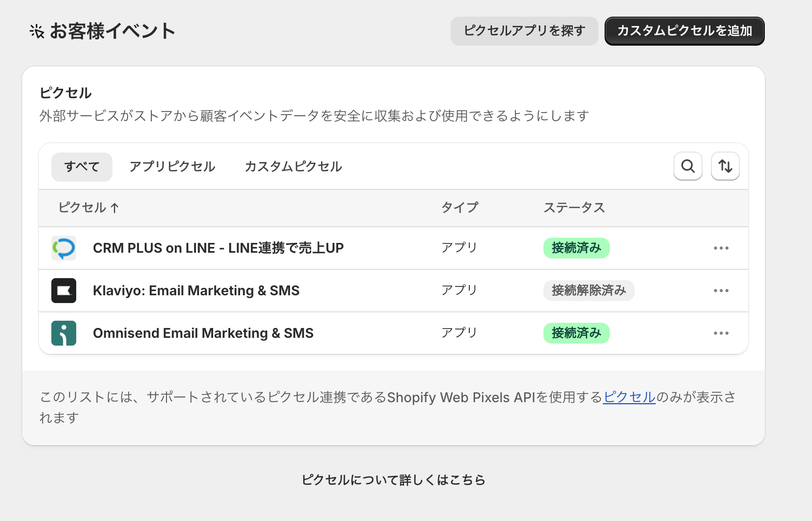Viewport: 812px width, 521px height.
Task: Click the お客様イベント header cursor icon
Action: tap(37, 32)
